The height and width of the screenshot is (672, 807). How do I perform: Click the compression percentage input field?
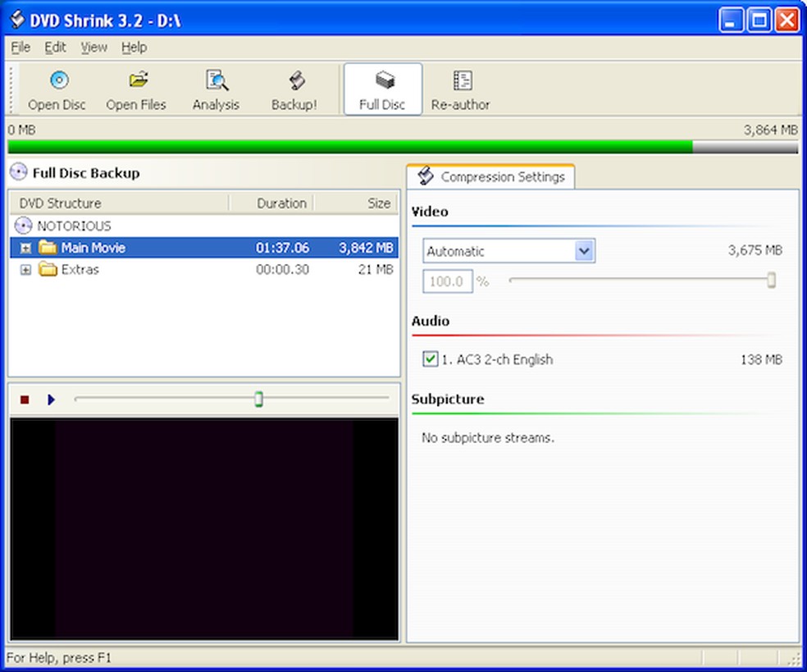tap(448, 281)
